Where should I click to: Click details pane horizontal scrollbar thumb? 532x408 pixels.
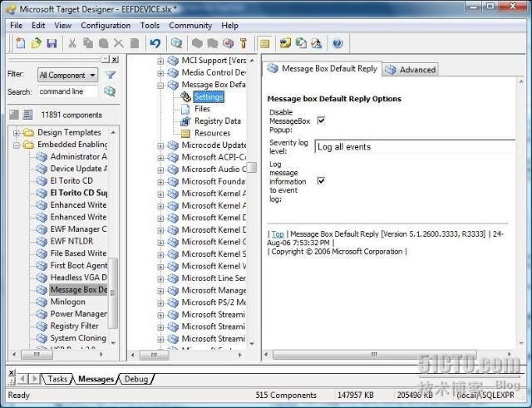(x=375, y=355)
